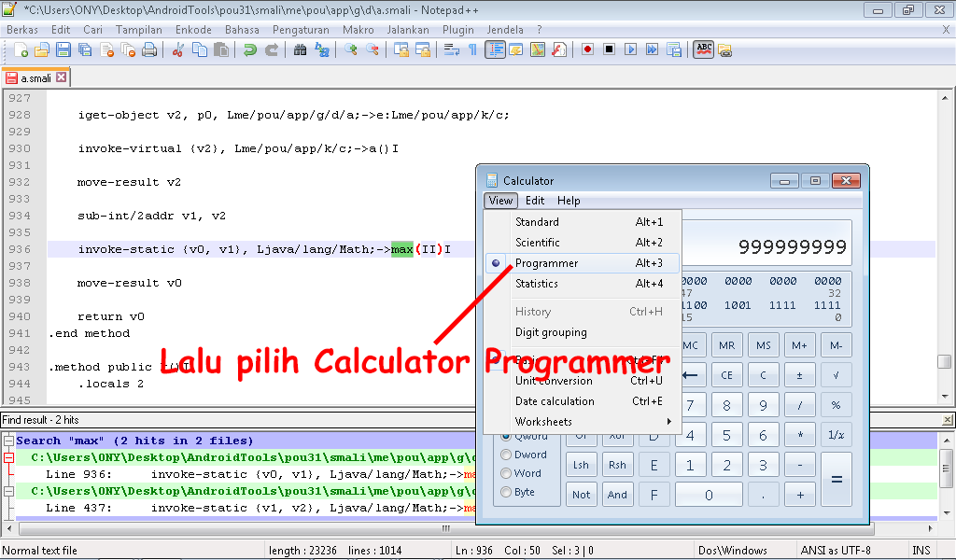Select the Dword radio button

click(505, 455)
